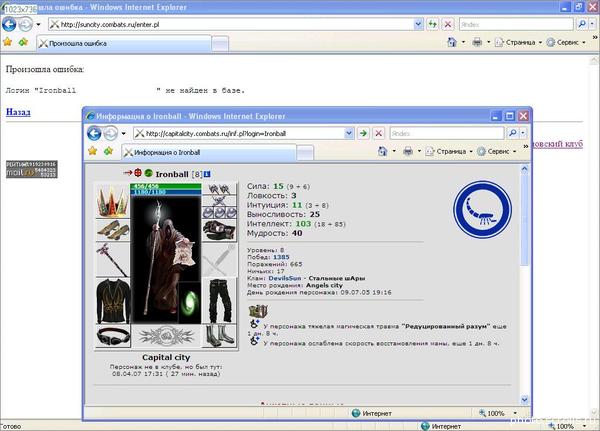Click the search box in error page window
Viewport: 600px width, 431px height.
coord(516,24)
